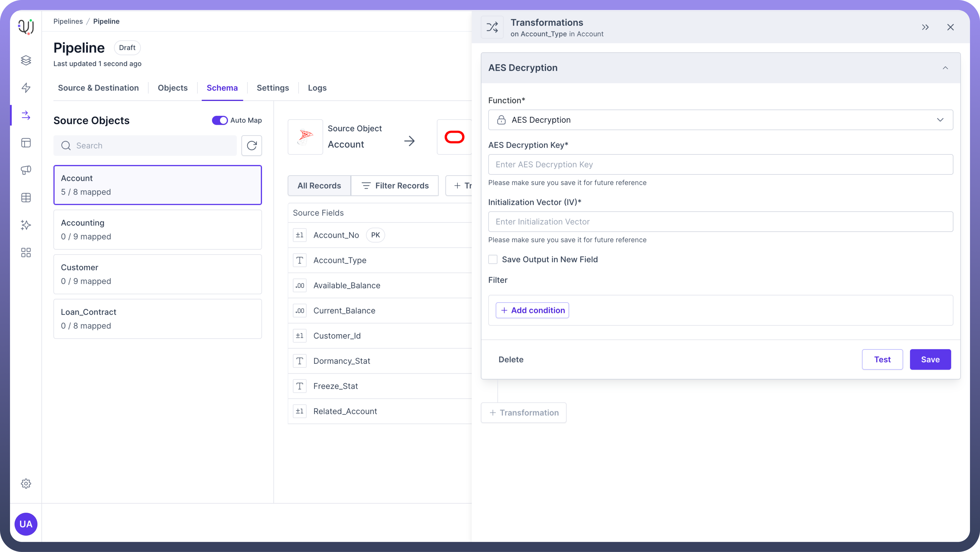Check Save Output in New Field
980x552 pixels.
pos(493,259)
